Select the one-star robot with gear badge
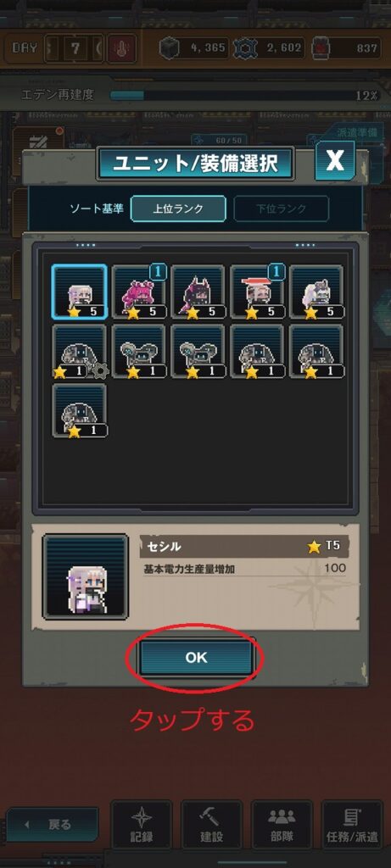This screenshot has height=868, width=391. pyautogui.click(x=80, y=352)
